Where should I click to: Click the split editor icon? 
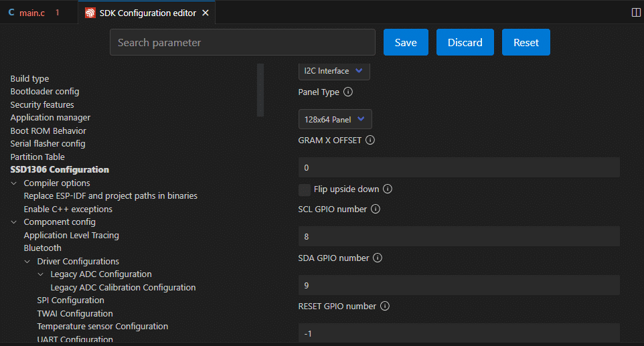pyautogui.click(x=636, y=13)
